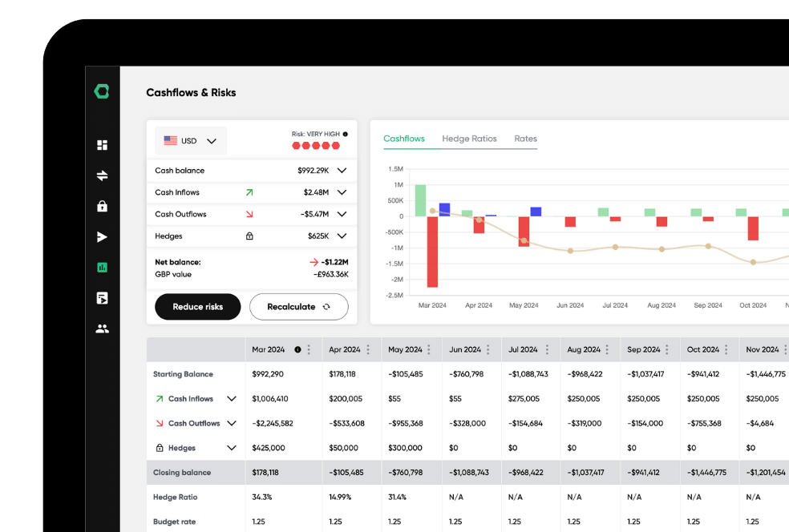Expand the Cash balance row details
The image size is (789, 532).
click(x=342, y=170)
